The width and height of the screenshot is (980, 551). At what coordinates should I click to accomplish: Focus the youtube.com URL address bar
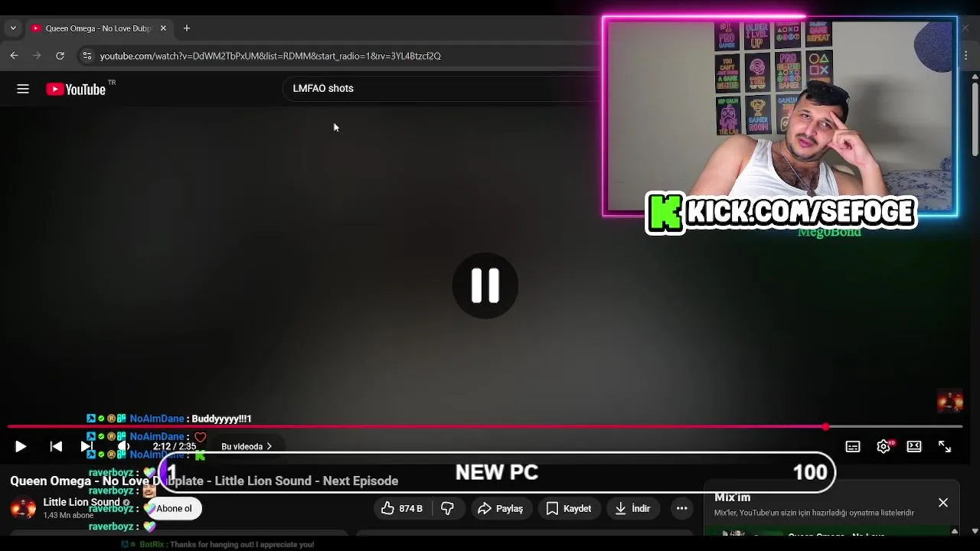(270, 56)
